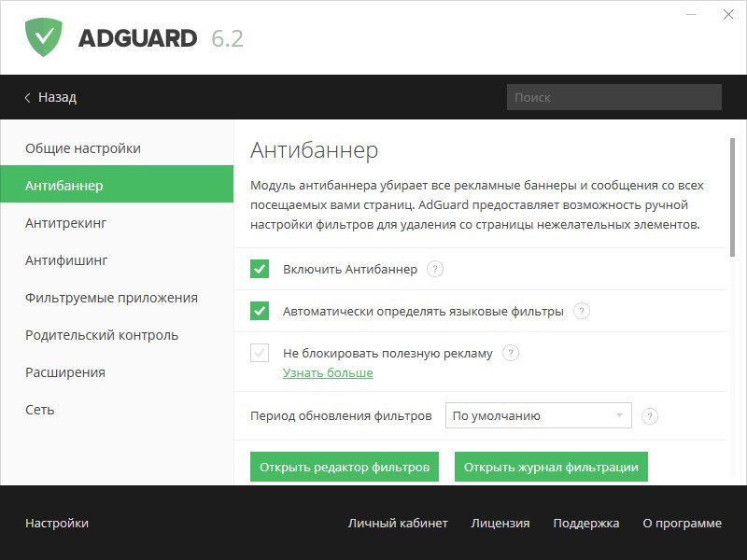Minimize the AdGuard window

coord(691,14)
